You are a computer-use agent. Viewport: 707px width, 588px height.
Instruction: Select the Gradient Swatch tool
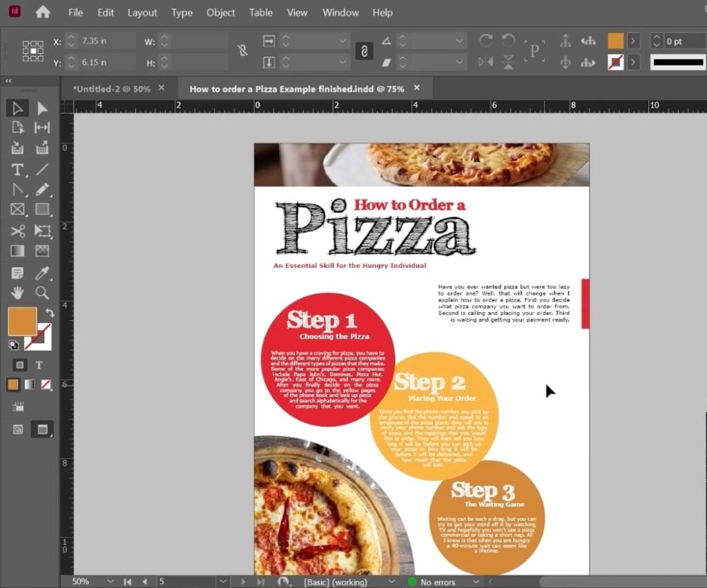click(x=17, y=251)
